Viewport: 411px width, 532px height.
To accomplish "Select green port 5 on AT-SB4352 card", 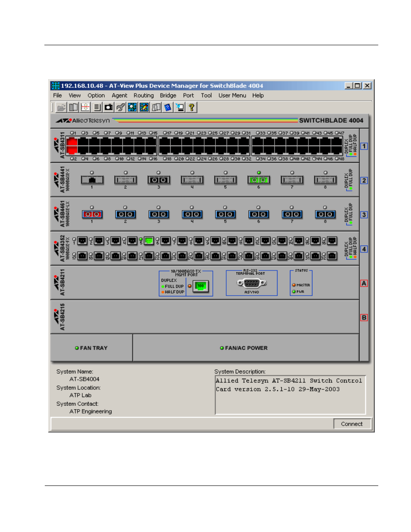I will tap(149, 240).
